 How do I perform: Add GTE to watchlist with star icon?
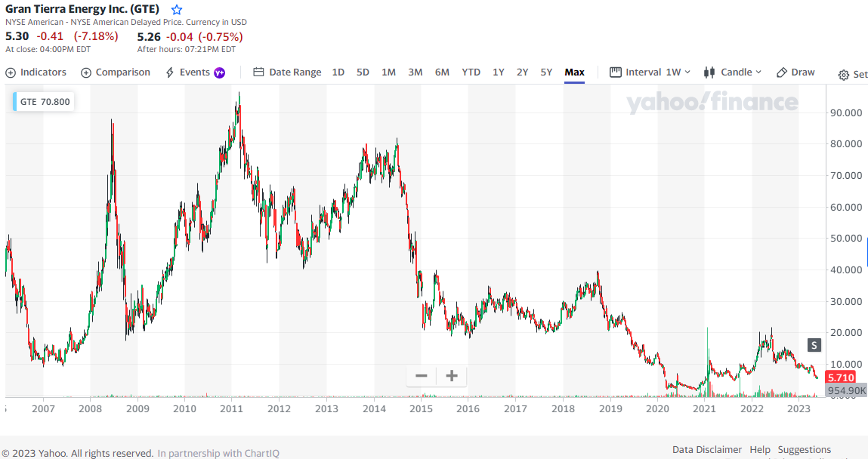[x=177, y=9]
